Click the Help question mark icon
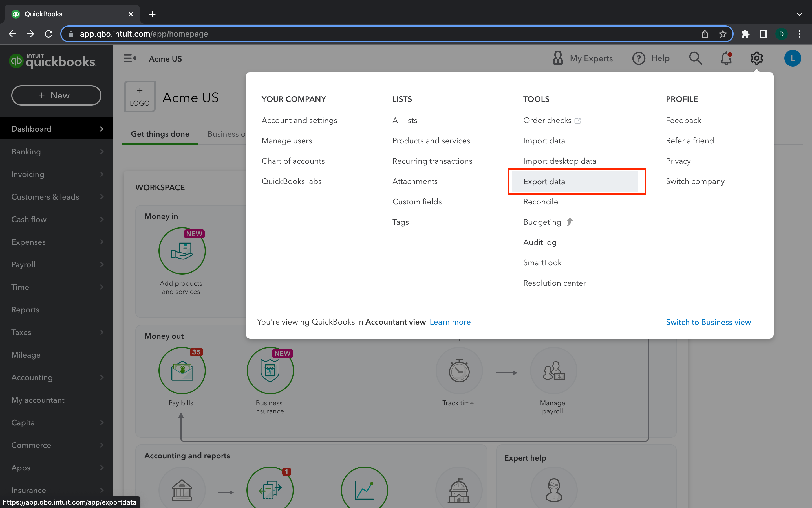Screen dimensions: 812x508 coord(639,58)
